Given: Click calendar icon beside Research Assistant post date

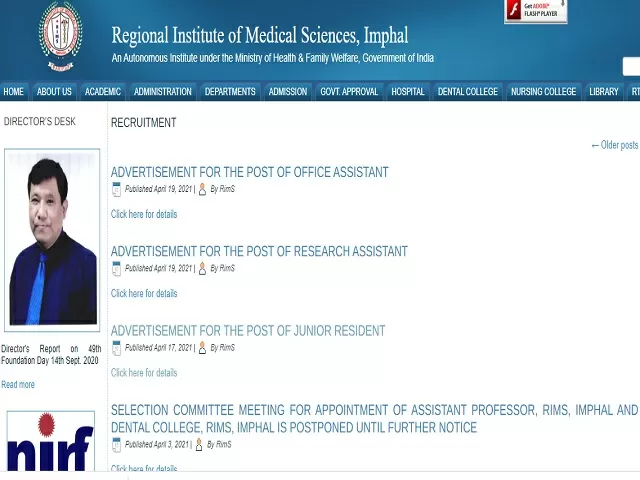Looking at the screenshot, I should (x=116, y=269).
